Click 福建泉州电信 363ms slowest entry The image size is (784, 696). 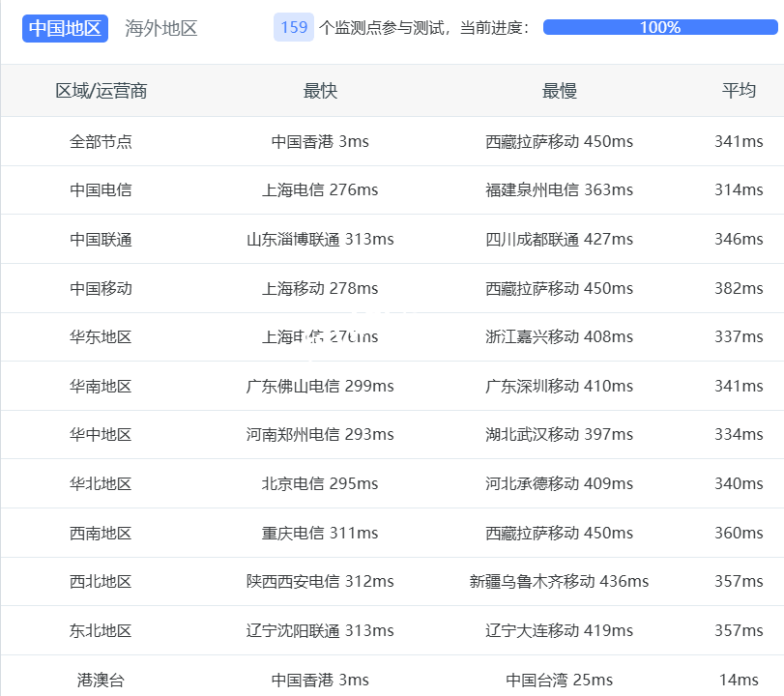point(559,190)
